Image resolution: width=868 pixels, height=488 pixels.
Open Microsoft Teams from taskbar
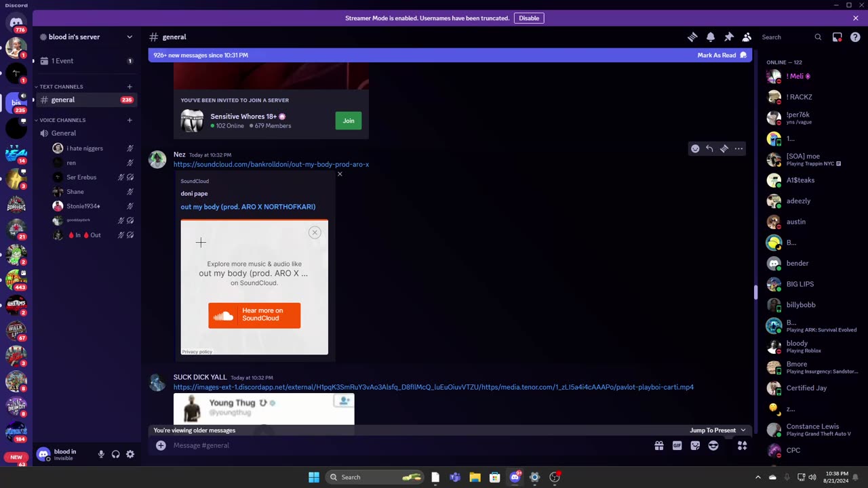pos(455,477)
